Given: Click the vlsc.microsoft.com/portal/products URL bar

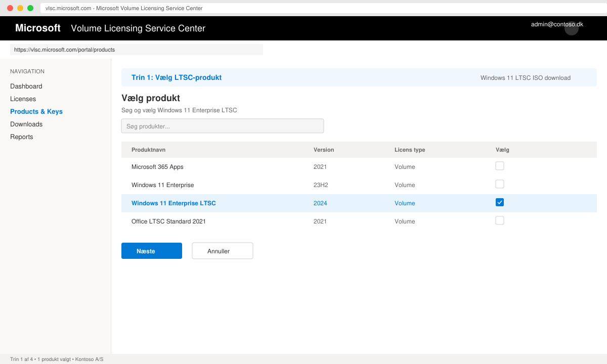Looking at the screenshot, I should pos(137,50).
